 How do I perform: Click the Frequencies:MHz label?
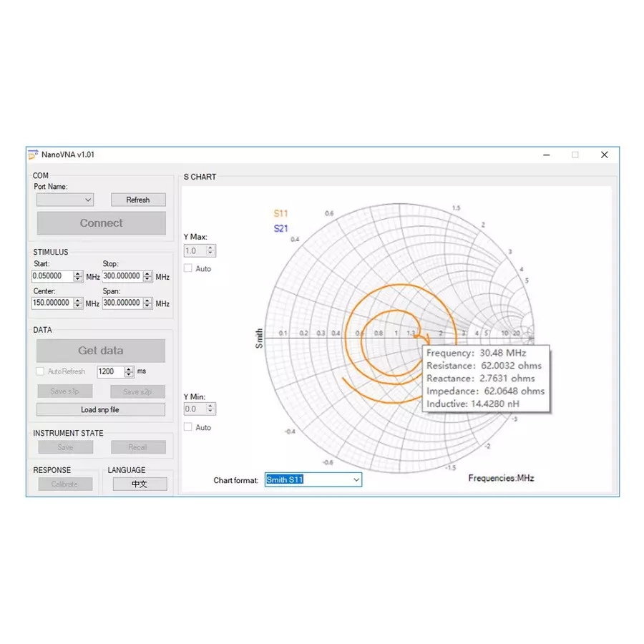coord(501,478)
